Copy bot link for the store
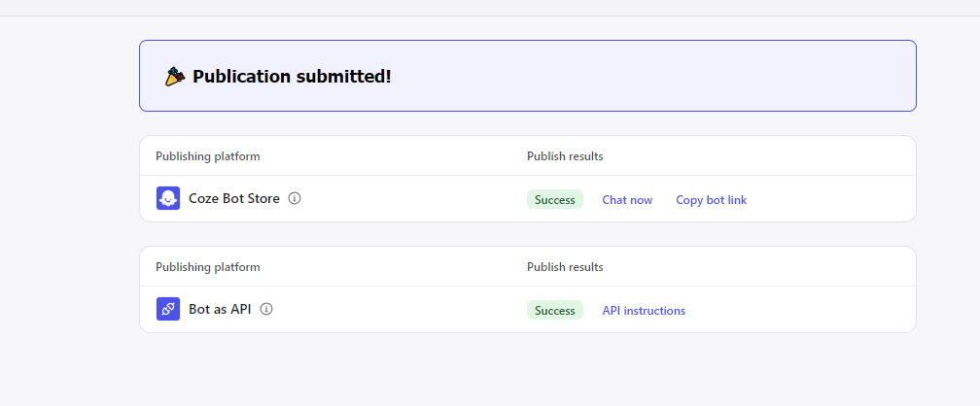The width and height of the screenshot is (980, 406). (x=711, y=200)
